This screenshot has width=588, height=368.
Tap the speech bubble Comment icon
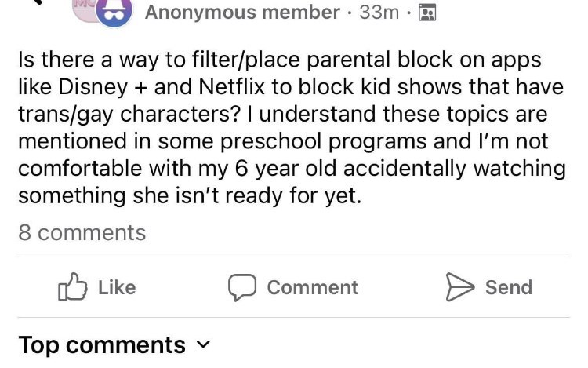coord(241,287)
